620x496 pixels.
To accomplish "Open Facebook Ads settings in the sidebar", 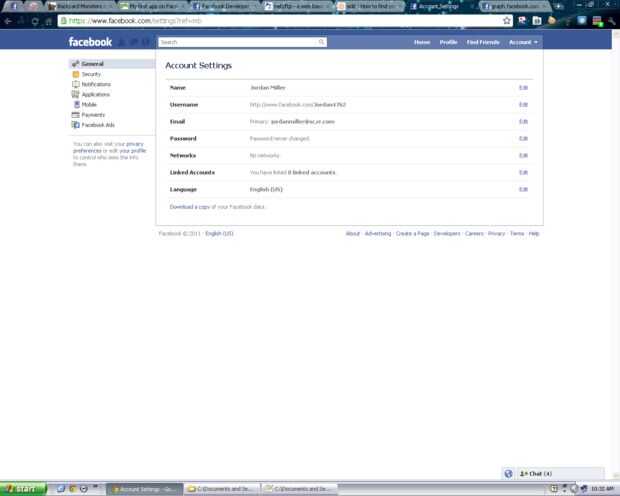I will pyautogui.click(x=93, y=125).
